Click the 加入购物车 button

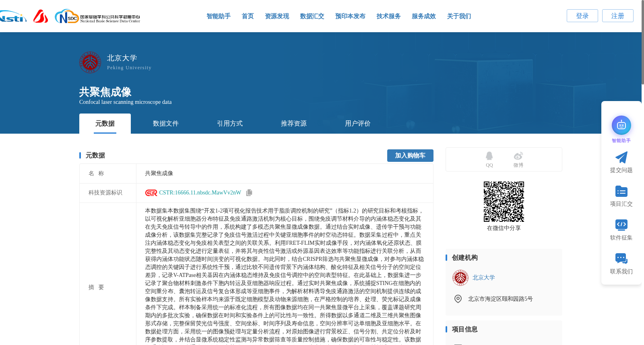tap(410, 155)
